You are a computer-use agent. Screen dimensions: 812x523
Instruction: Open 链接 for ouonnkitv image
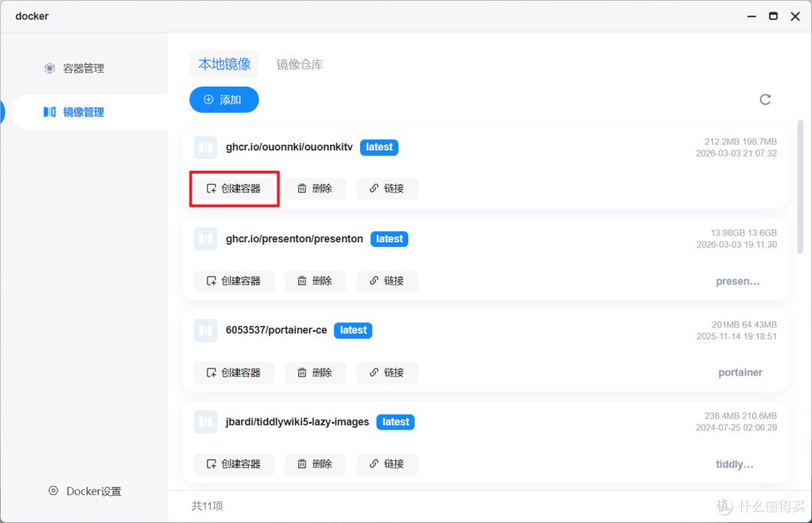point(387,189)
